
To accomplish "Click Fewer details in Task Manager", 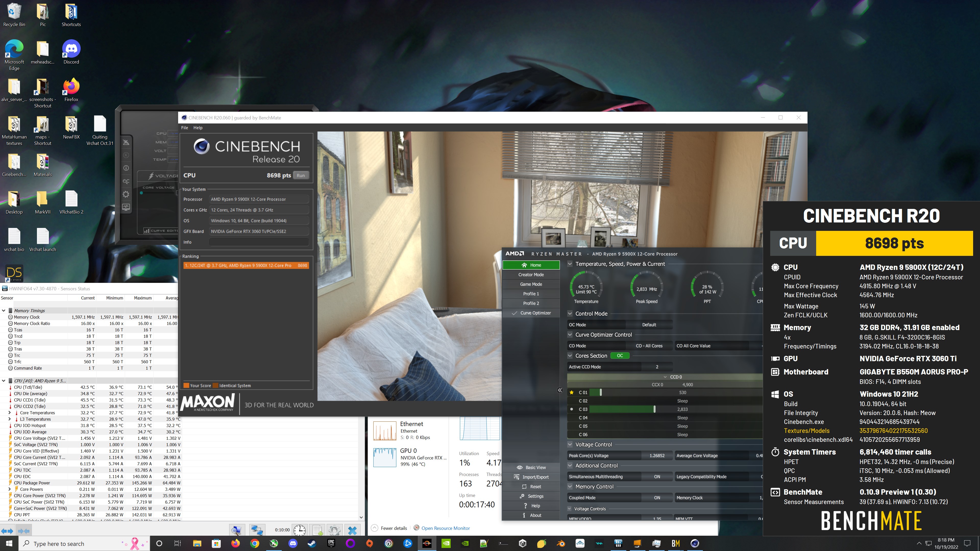I will (389, 528).
